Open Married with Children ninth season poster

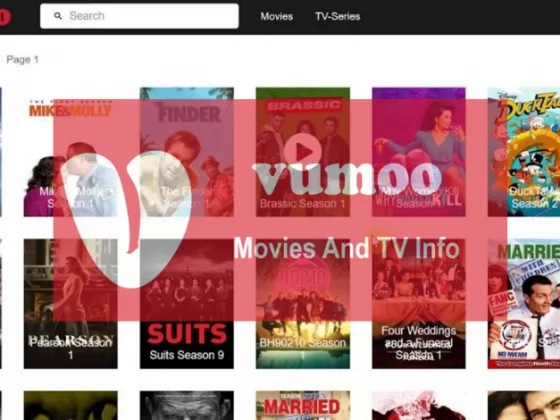[x=524, y=304]
